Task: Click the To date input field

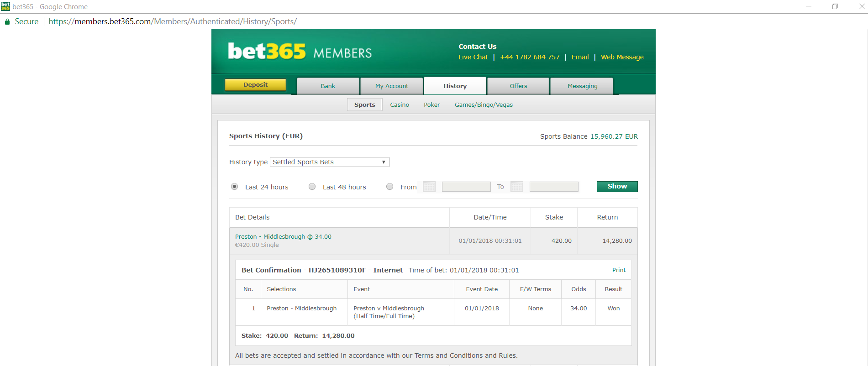Action: 554,187
